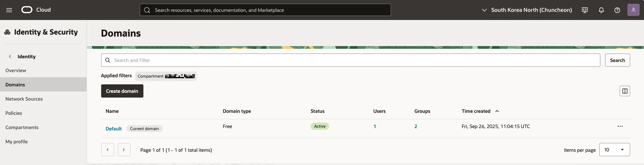The width and height of the screenshot is (644, 165).
Task: Open Compartments in the sidebar
Action: (43, 127)
